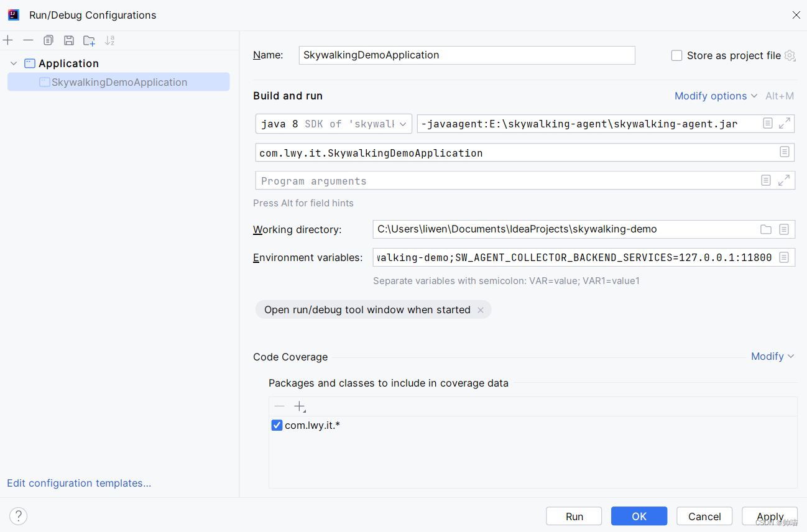Open help with question mark button
Image resolution: width=807 pixels, height=532 pixels.
pyautogui.click(x=19, y=516)
